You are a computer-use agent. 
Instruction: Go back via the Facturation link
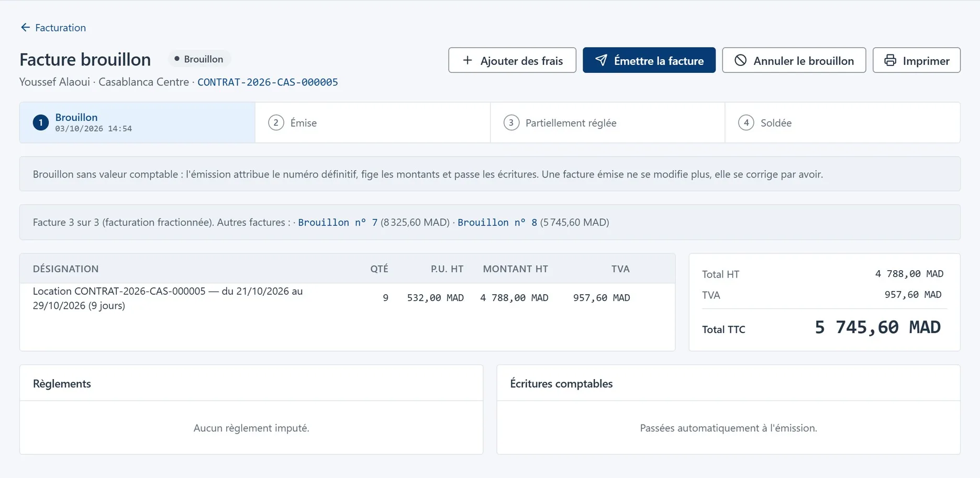[x=60, y=28]
